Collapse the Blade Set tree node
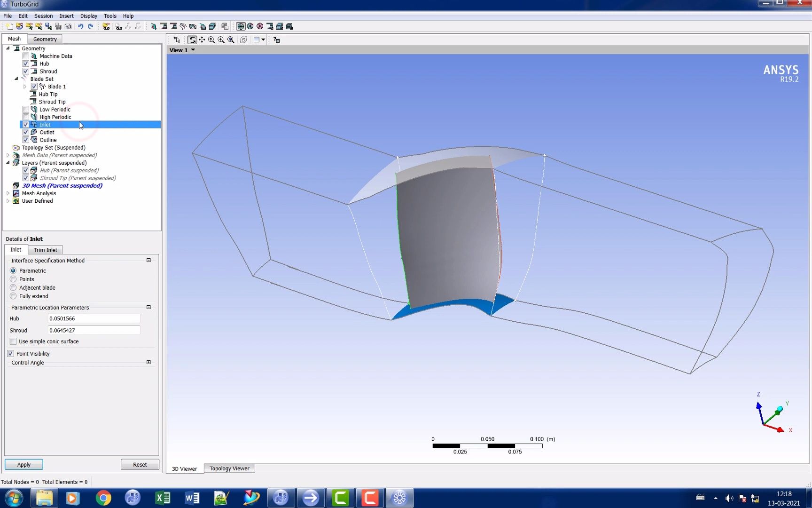The image size is (812, 508). (x=16, y=79)
